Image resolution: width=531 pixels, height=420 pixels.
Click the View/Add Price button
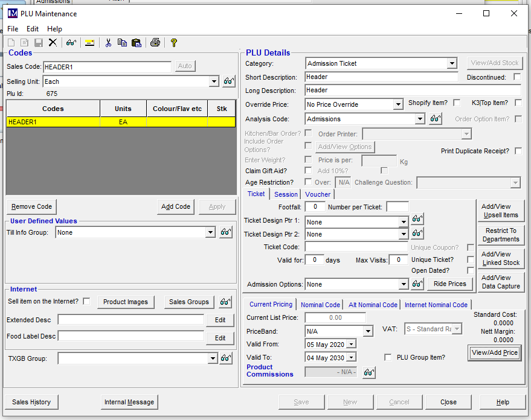pyautogui.click(x=495, y=353)
